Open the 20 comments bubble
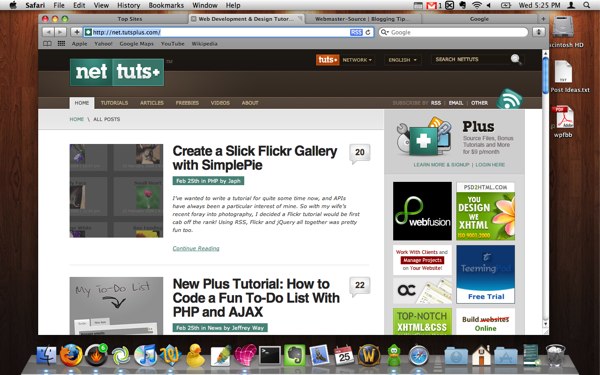 (x=360, y=153)
